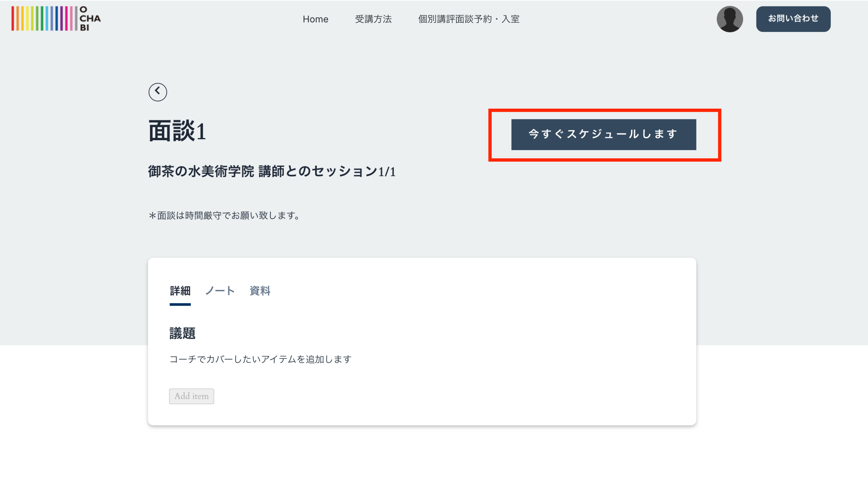Click the OCHABI wordmark text in the logo

click(x=90, y=19)
